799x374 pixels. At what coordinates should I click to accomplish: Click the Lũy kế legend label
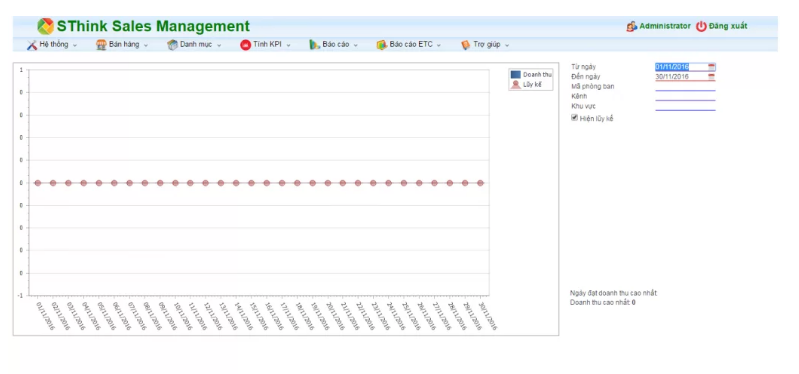pyautogui.click(x=532, y=85)
